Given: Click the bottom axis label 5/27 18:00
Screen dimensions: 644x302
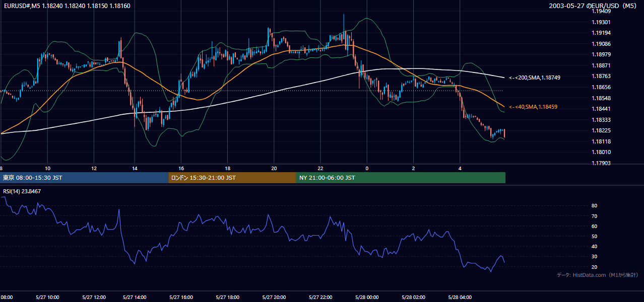Looking at the screenshot, I should [227, 297].
